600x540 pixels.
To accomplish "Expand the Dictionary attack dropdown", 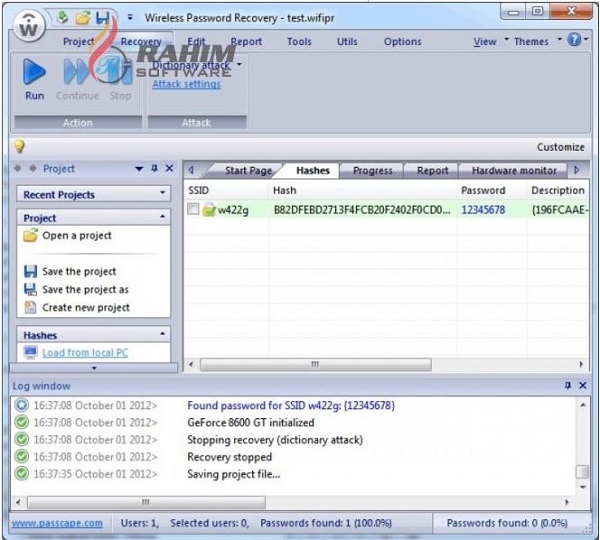I will point(240,64).
